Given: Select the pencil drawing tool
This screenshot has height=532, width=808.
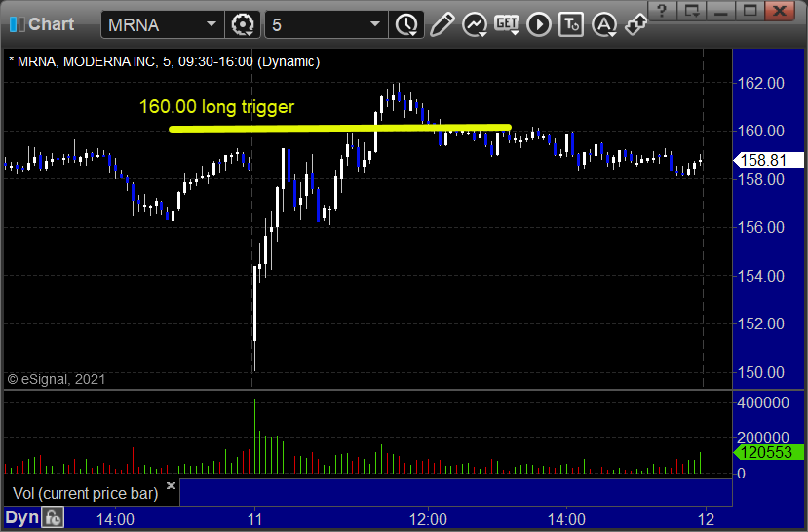Looking at the screenshot, I should pyautogui.click(x=442, y=24).
